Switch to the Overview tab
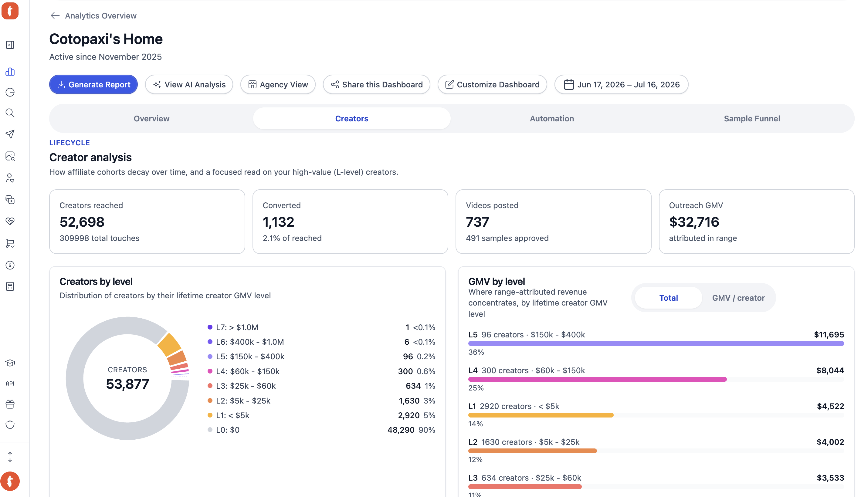Screen dimensions: 868x497 click(x=151, y=118)
